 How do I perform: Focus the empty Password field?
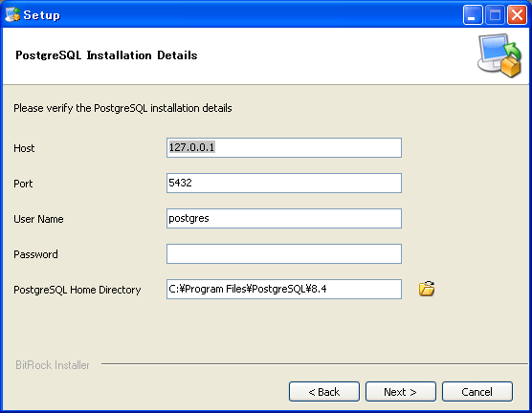click(284, 253)
